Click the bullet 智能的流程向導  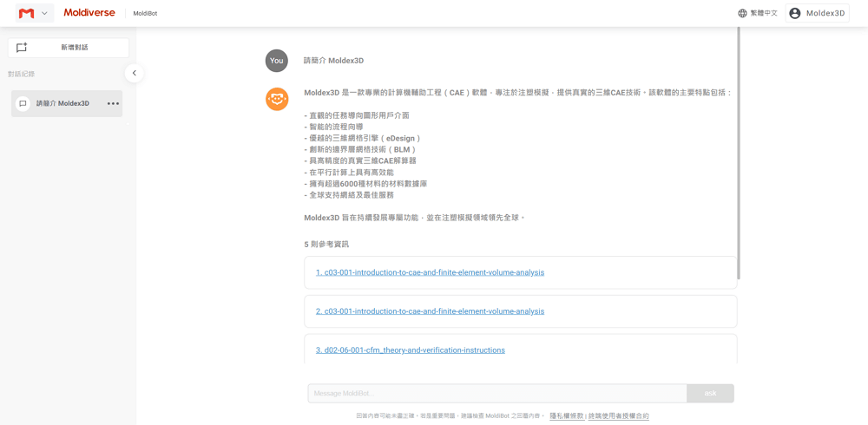coord(334,127)
